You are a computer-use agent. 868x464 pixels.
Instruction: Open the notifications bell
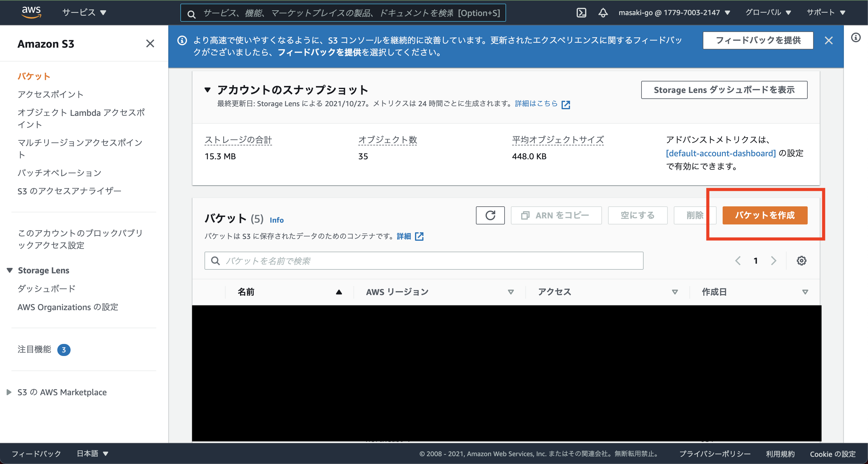click(x=603, y=12)
